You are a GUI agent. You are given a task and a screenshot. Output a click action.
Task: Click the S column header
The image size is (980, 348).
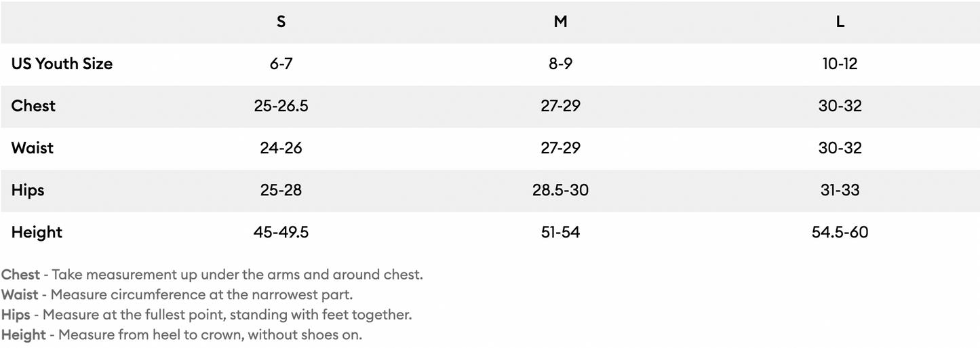click(281, 22)
